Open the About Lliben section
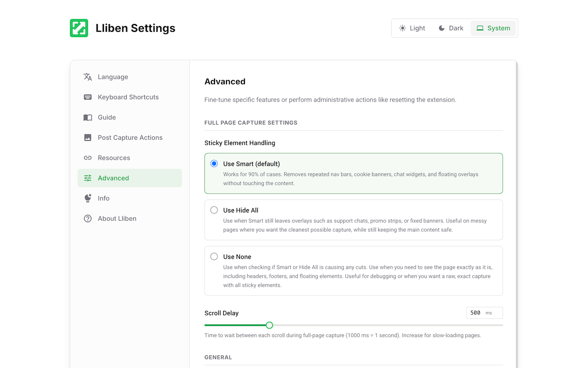588x368 pixels. click(x=117, y=218)
